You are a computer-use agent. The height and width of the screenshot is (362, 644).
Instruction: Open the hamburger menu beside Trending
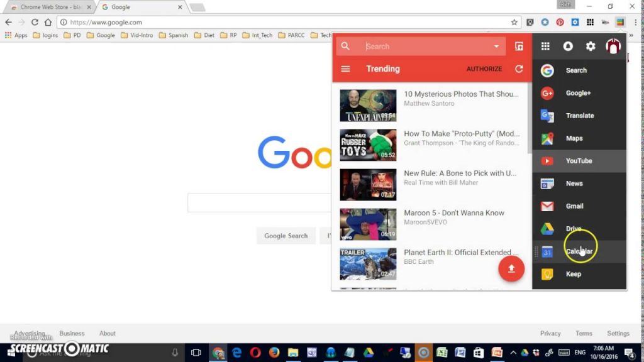pyautogui.click(x=345, y=69)
